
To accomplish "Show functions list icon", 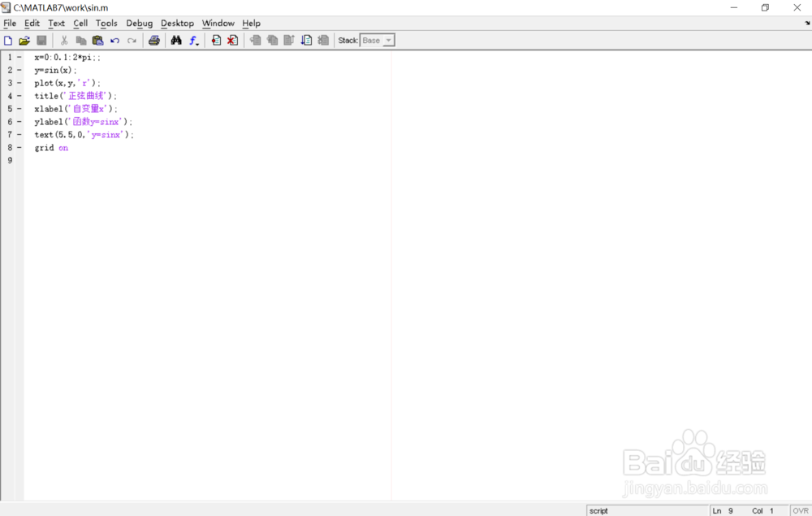I will coord(194,41).
